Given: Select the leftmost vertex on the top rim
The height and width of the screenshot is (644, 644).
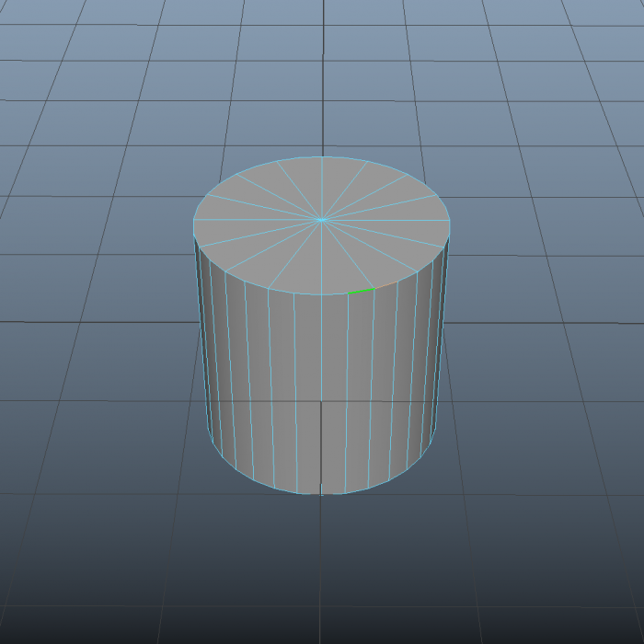Looking at the screenshot, I should point(193,220).
